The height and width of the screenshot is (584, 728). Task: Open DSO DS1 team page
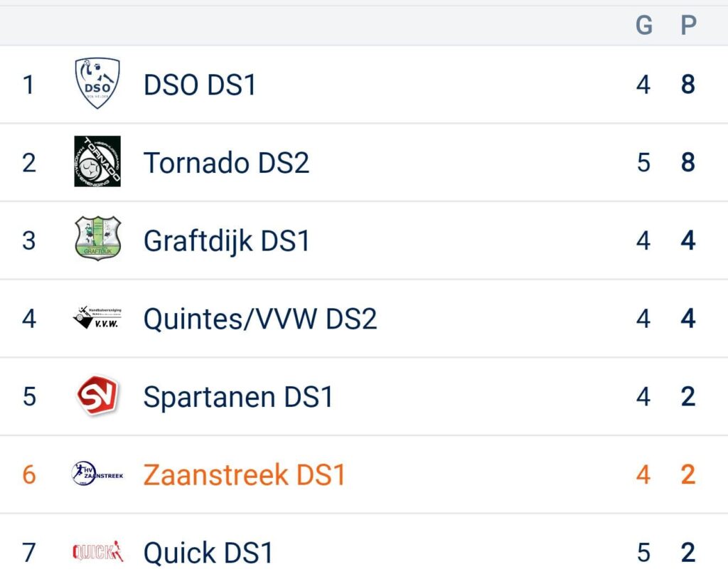pos(200,85)
